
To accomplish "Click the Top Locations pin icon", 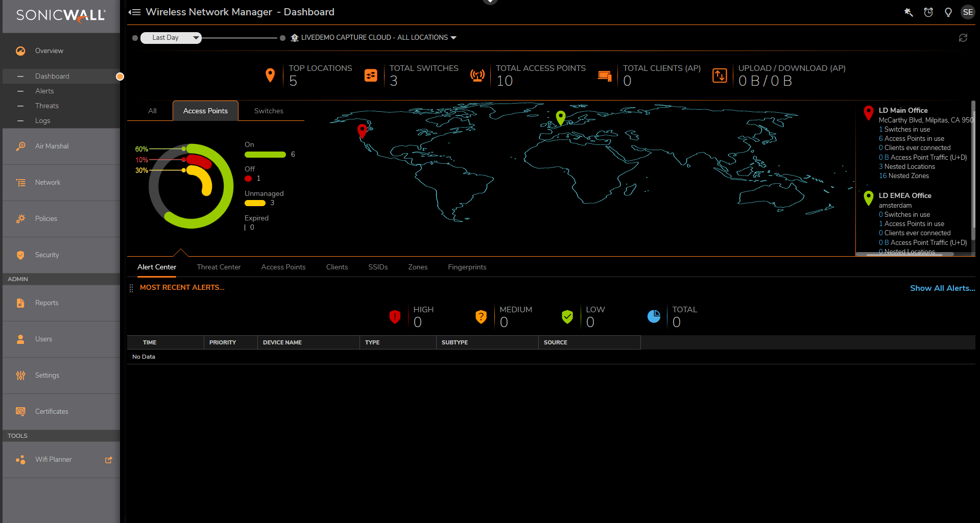I will pyautogui.click(x=270, y=75).
